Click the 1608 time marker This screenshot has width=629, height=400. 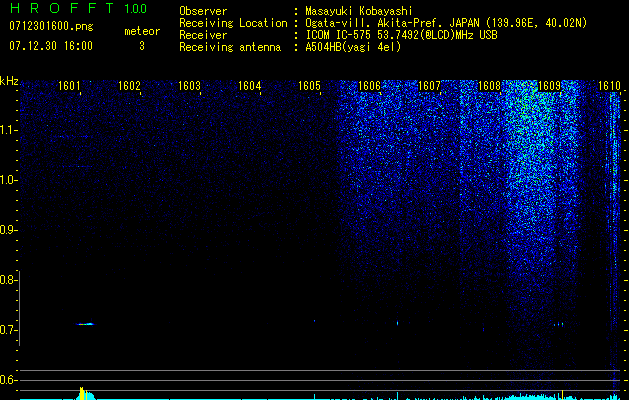coord(489,85)
